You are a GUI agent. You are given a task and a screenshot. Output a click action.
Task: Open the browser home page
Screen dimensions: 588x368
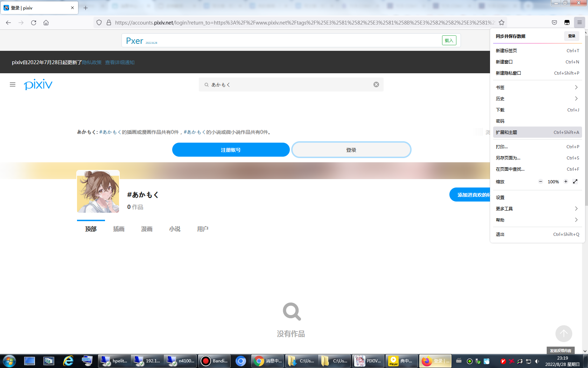(46, 22)
